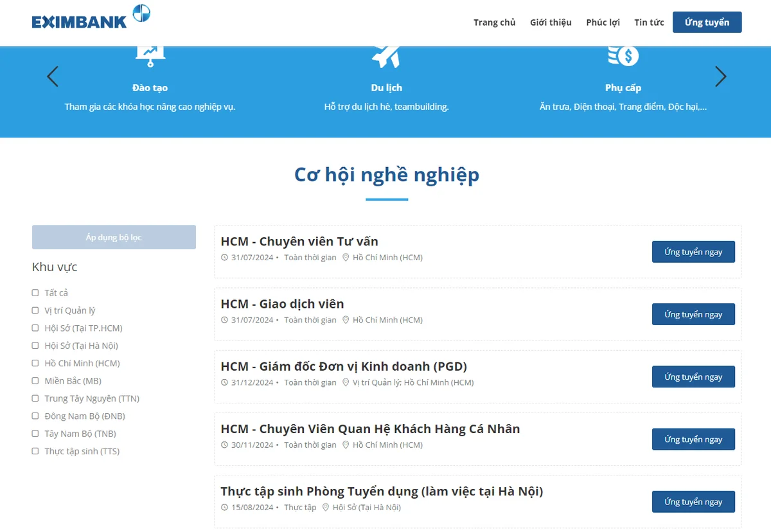The image size is (771, 532).
Task: Check Đông Nam Bộ (ĐNB) checkbox
Action: click(x=35, y=416)
